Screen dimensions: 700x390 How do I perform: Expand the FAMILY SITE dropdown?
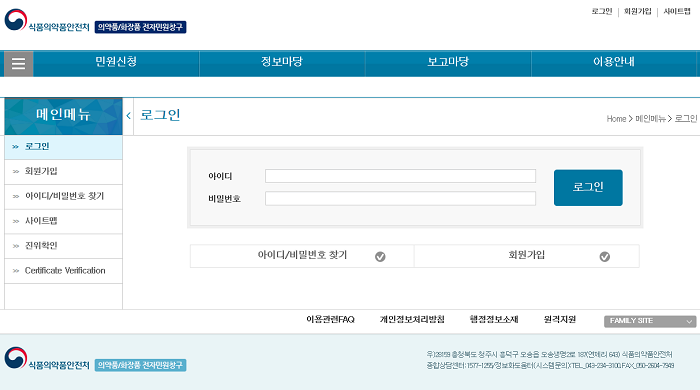(650, 321)
